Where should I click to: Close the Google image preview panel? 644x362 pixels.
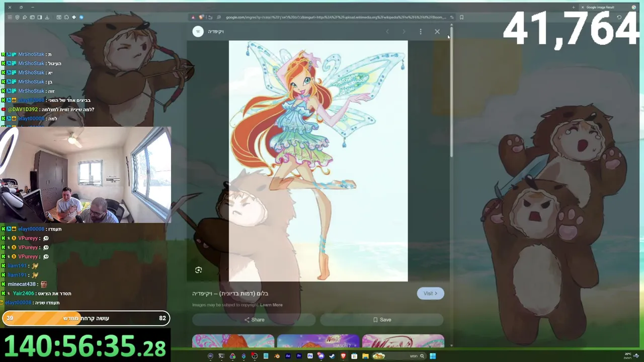click(437, 32)
